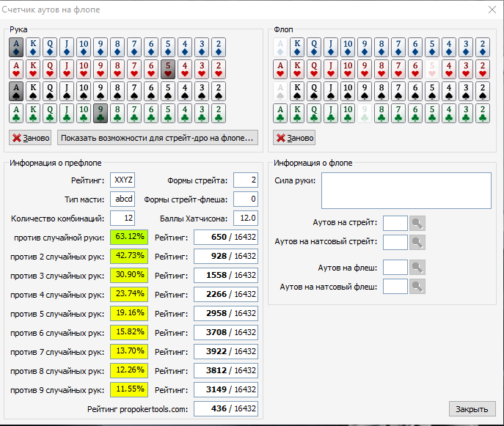This screenshot has width=504, height=426.
Task: Choose Ace of spades in hand grid
Action: pos(16,91)
